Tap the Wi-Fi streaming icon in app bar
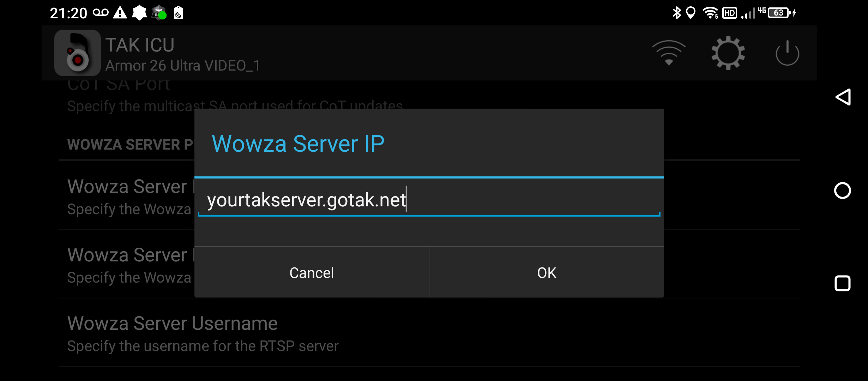The image size is (868, 381). coord(669,53)
